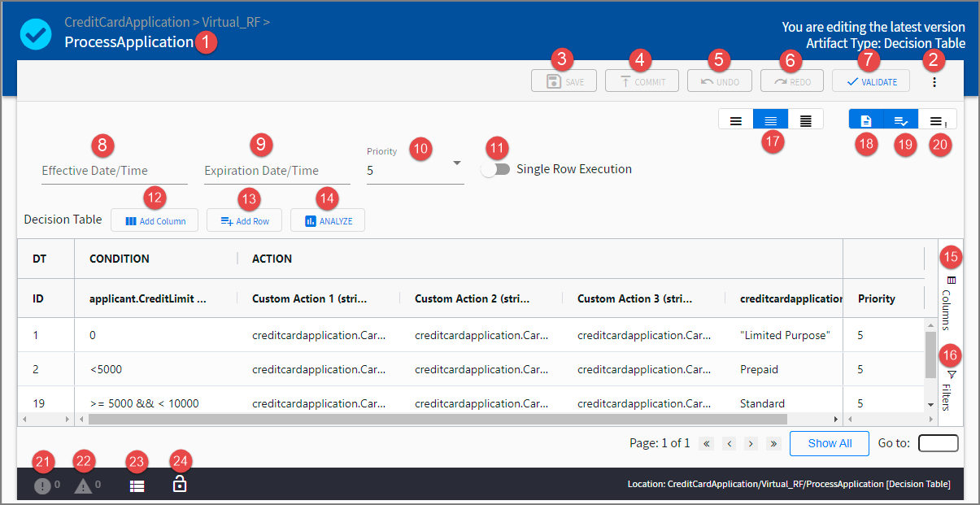The width and height of the screenshot is (980, 505).
Task: Click the warning triangle icon in status bar
Action: pyautogui.click(x=83, y=486)
